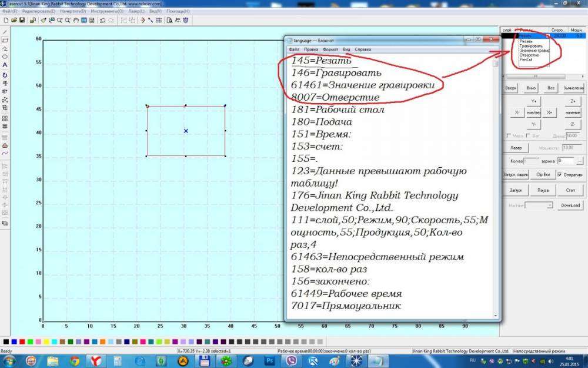Click the New file toolbar icon

5,21
